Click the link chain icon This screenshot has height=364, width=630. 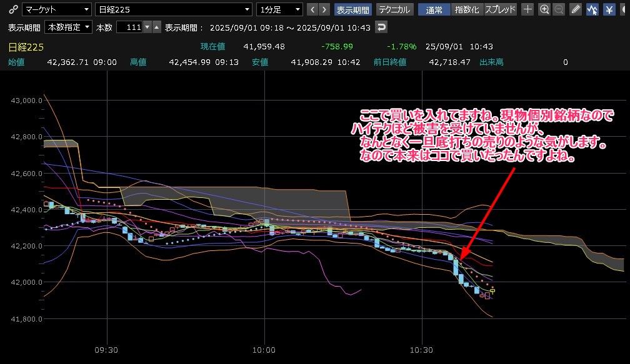pyautogui.click(x=13, y=9)
